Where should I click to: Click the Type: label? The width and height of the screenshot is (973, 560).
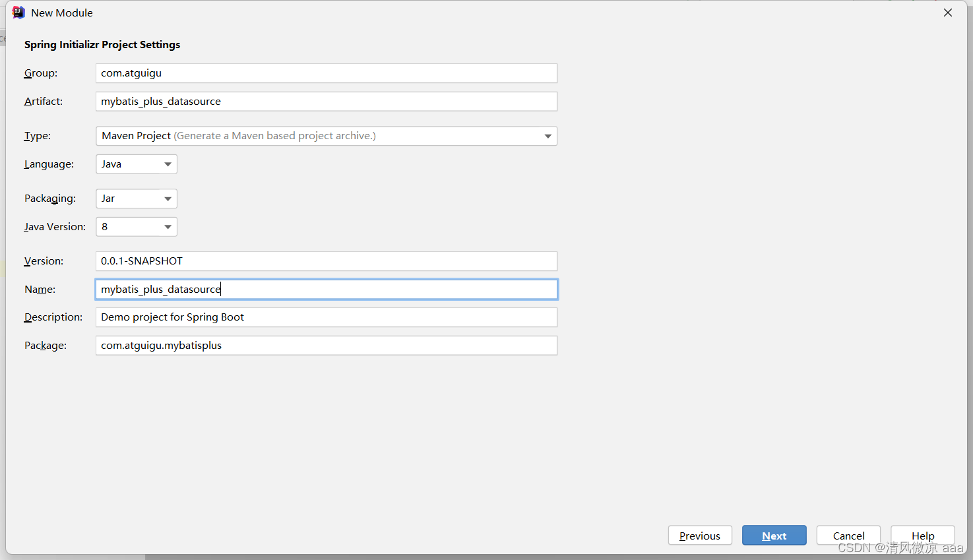pyautogui.click(x=38, y=136)
